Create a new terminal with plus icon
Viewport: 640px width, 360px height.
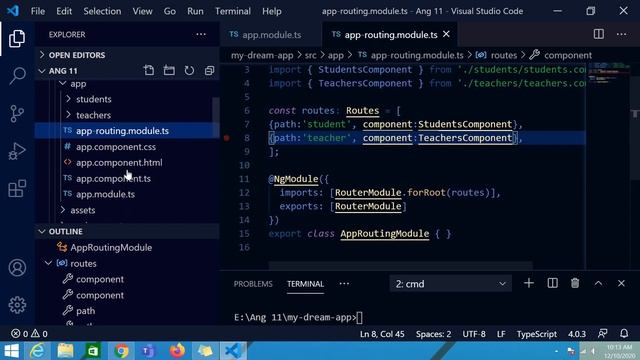[x=529, y=283]
